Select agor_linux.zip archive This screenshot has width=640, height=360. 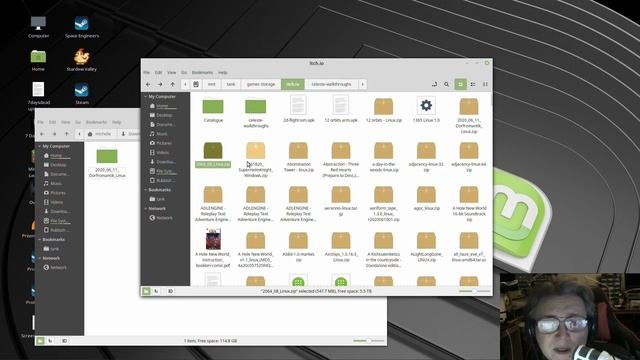coord(426,199)
